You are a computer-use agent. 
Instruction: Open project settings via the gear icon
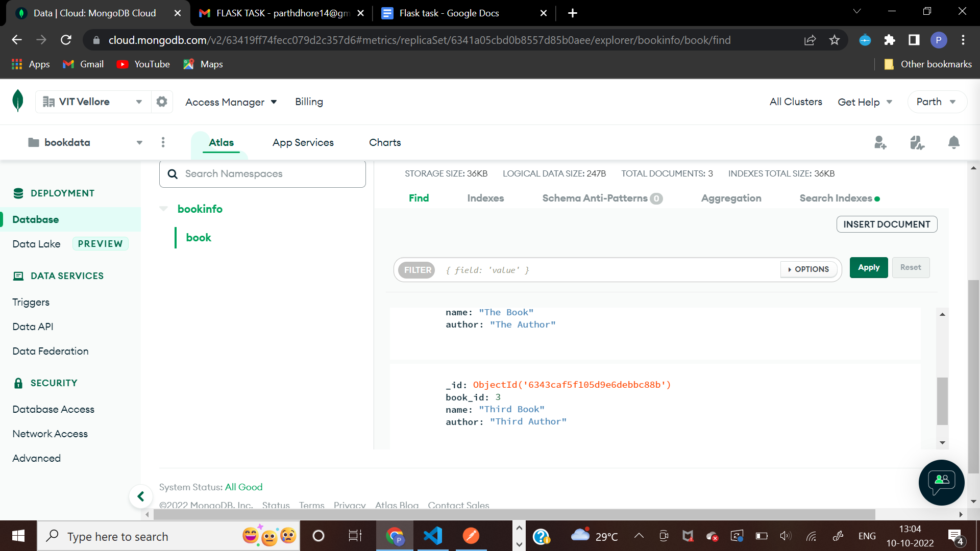[x=162, y=102]
